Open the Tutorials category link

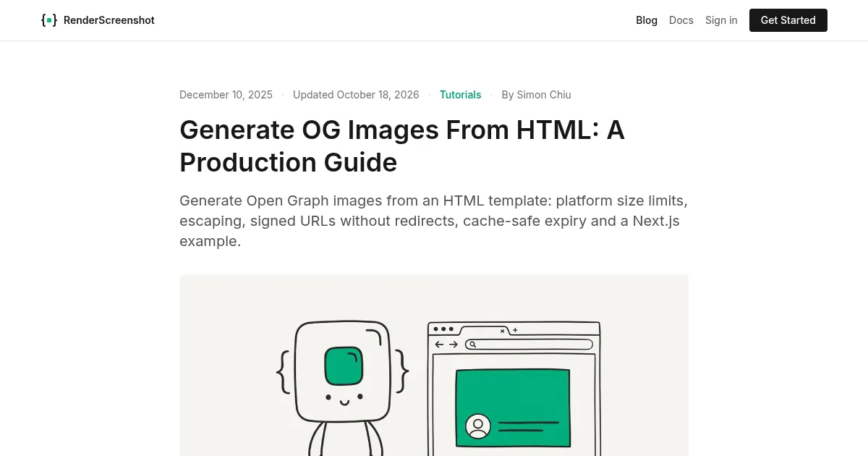click(460, 95)
